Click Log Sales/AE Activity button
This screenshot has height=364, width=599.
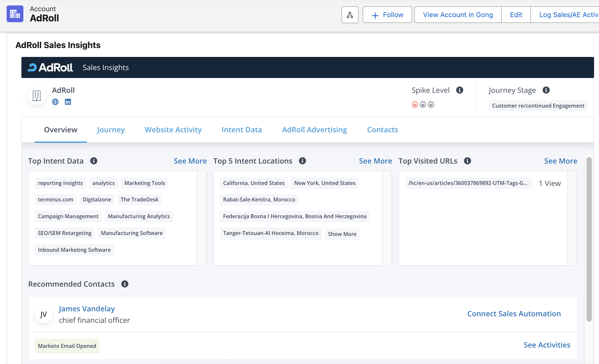[565, 15]
